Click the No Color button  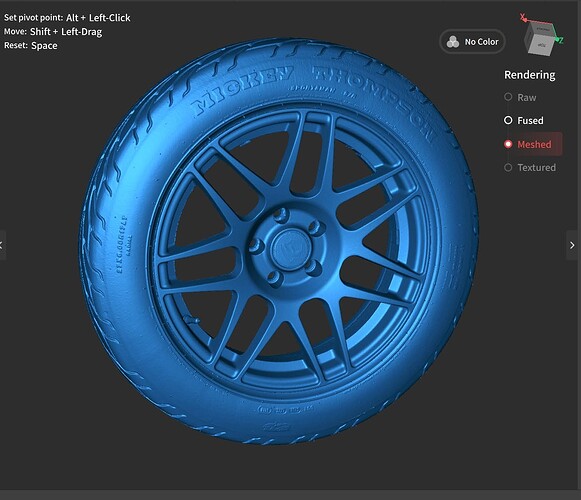[472, 42]
